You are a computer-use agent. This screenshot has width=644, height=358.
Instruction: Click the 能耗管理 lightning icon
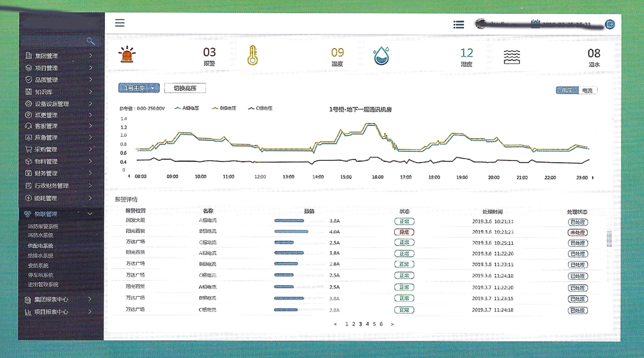tap(29, 198)
